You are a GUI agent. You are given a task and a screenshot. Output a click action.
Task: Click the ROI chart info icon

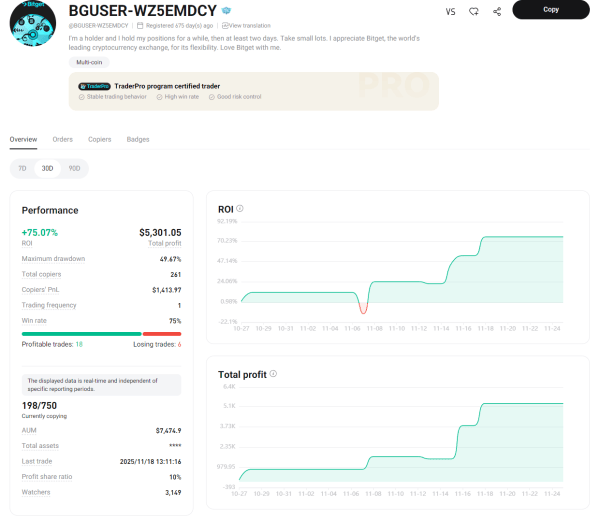point(240,209)
